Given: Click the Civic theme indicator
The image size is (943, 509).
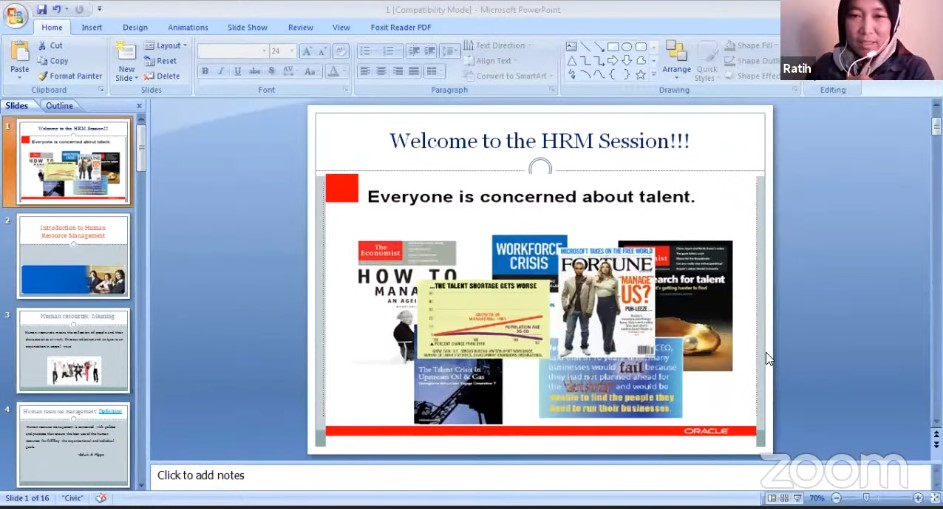Looking at the screenshot, I should [73, 498].
